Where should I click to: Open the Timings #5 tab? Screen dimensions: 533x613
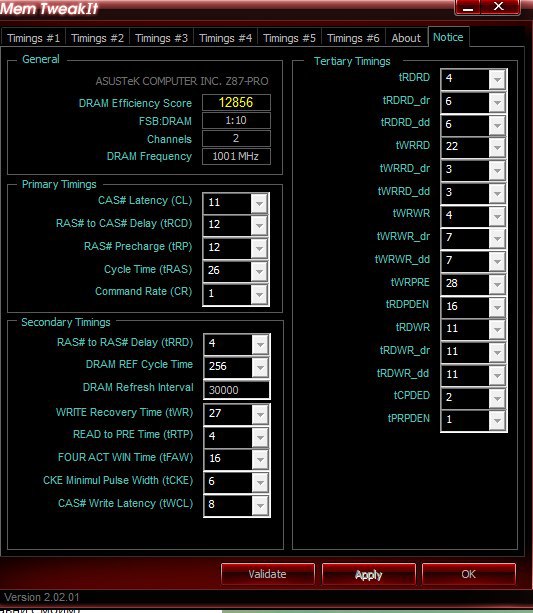[x=289, y=38]
